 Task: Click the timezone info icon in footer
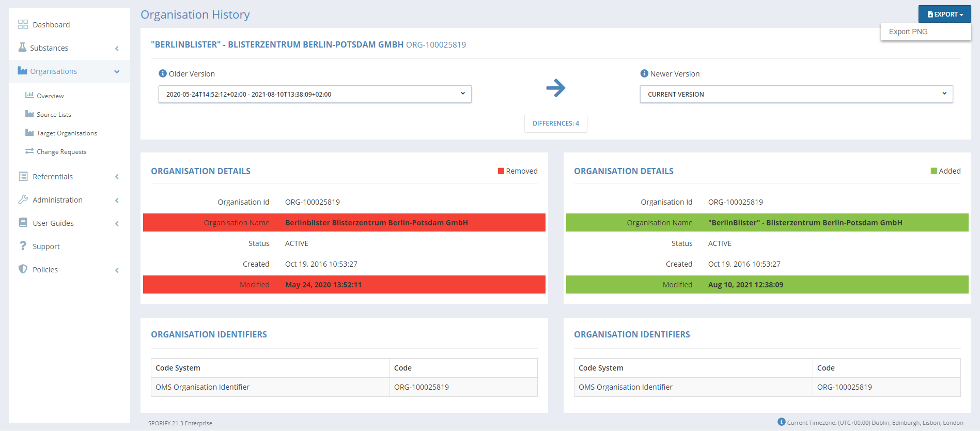tap(781, 422)
